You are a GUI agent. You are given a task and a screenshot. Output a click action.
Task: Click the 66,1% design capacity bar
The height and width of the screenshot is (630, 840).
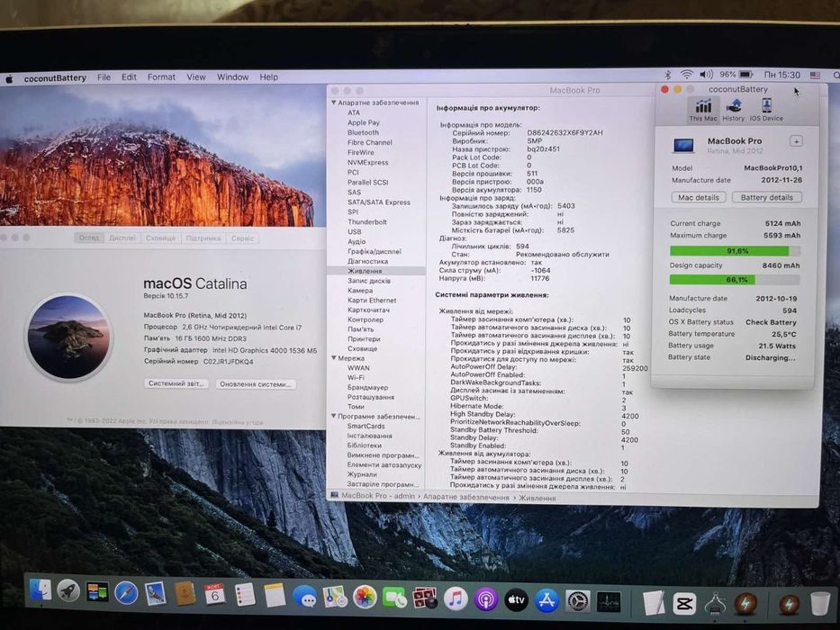point(735,280)
